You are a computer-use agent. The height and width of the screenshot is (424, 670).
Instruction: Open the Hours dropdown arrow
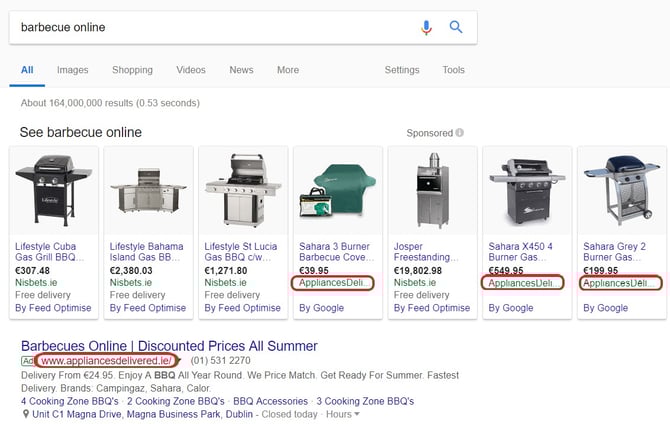tap(357, 415)
